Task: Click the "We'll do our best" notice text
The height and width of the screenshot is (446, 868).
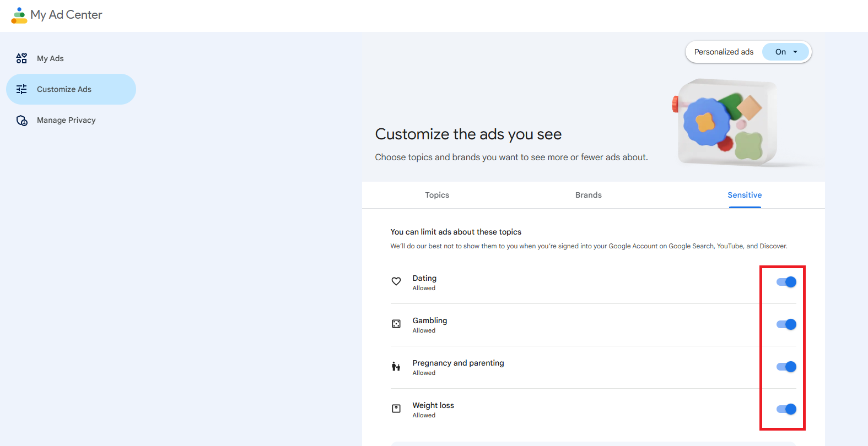Action: [x=589, y=246]
